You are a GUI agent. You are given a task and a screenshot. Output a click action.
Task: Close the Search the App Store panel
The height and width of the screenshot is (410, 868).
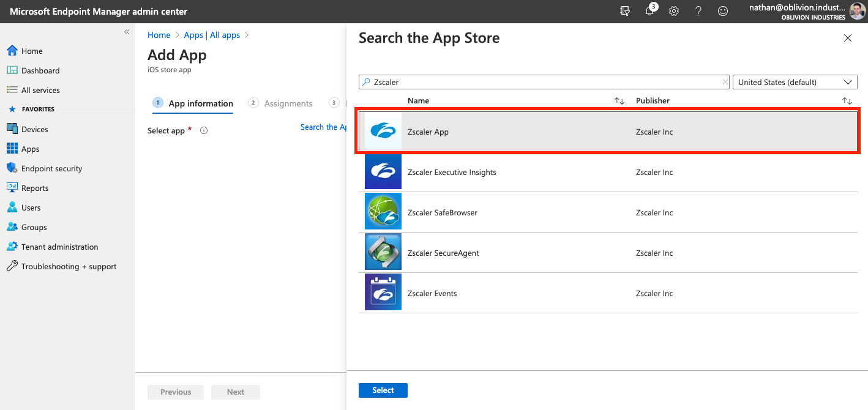tap(848, 38)
